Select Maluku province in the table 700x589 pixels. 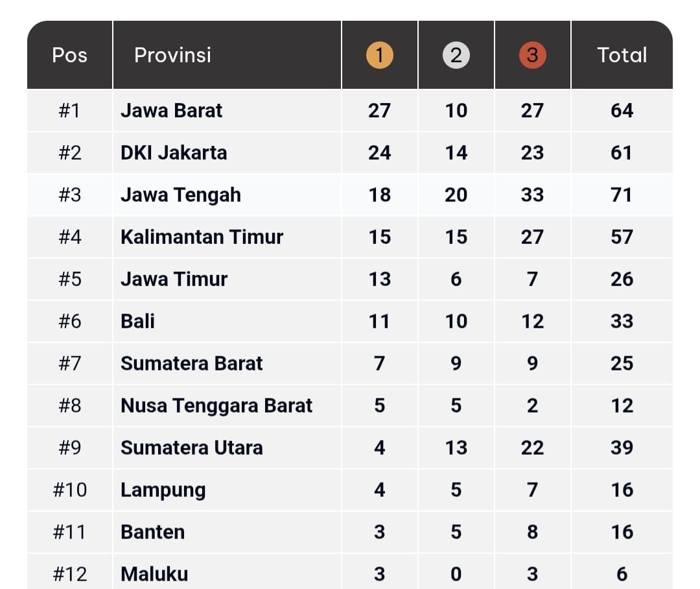(154, 575)
